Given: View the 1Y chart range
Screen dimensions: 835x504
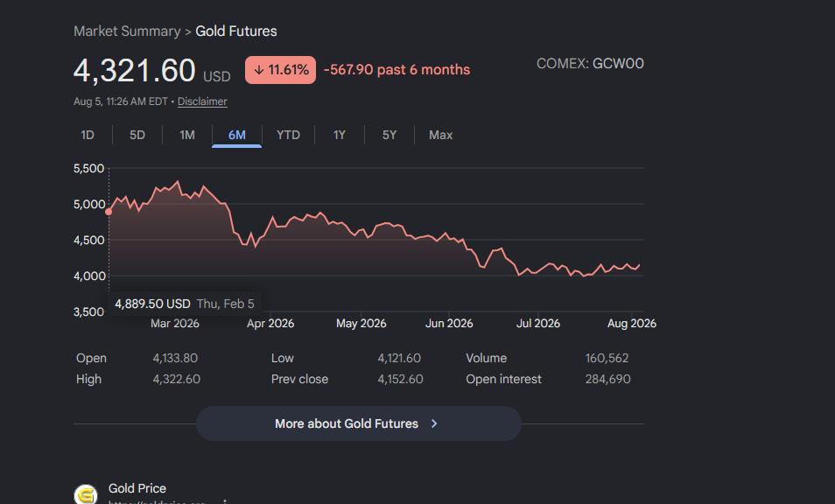Looking at the screenshot, I should [x=340, y=135].
